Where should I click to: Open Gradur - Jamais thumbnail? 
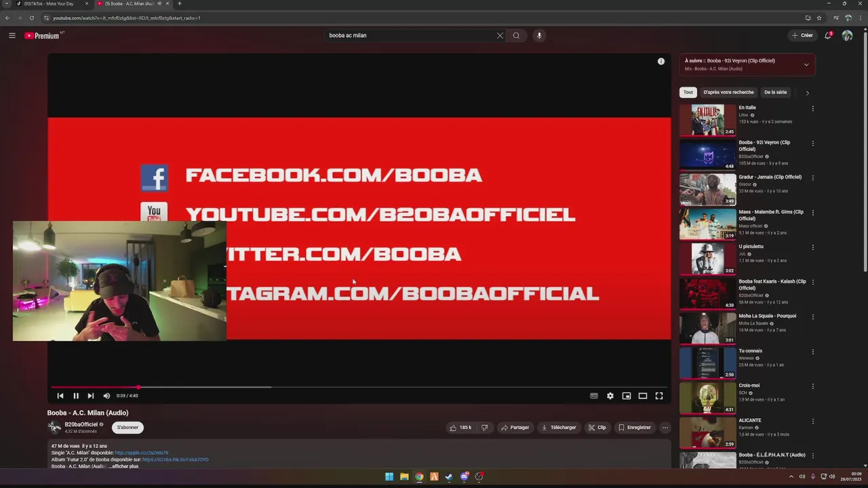click(707, 189)
